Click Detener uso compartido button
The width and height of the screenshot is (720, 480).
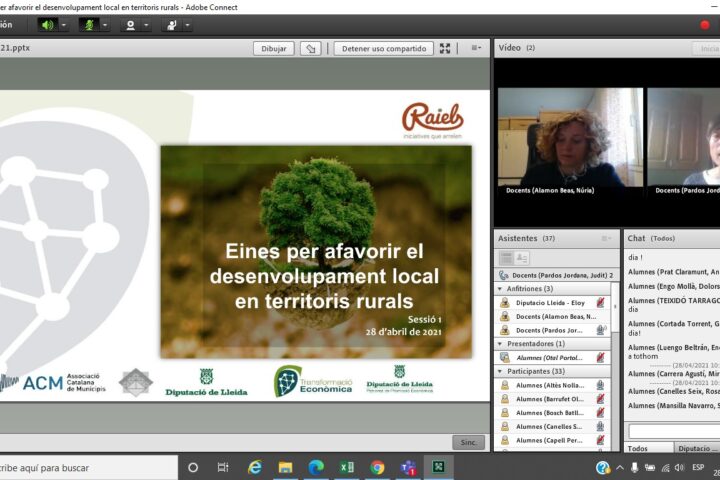(x=384, y=48)
